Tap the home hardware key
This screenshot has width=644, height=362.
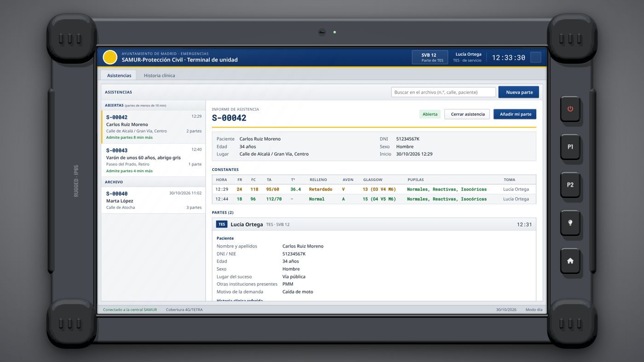click(570, 261)
